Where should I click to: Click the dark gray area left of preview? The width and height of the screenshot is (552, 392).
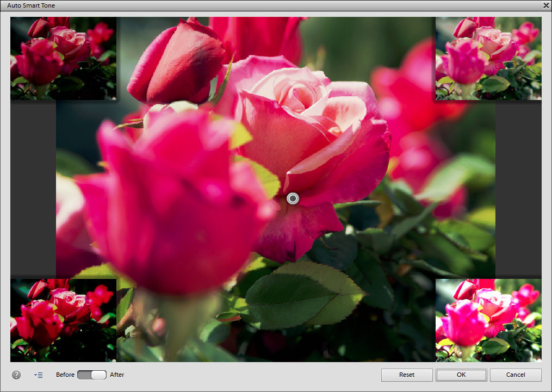tap(33, 189)
